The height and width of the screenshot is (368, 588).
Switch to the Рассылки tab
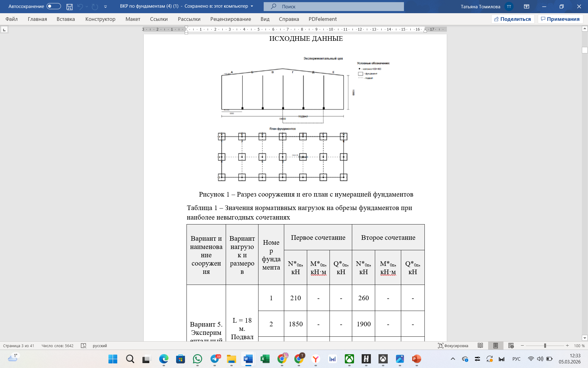pos(189,19)
